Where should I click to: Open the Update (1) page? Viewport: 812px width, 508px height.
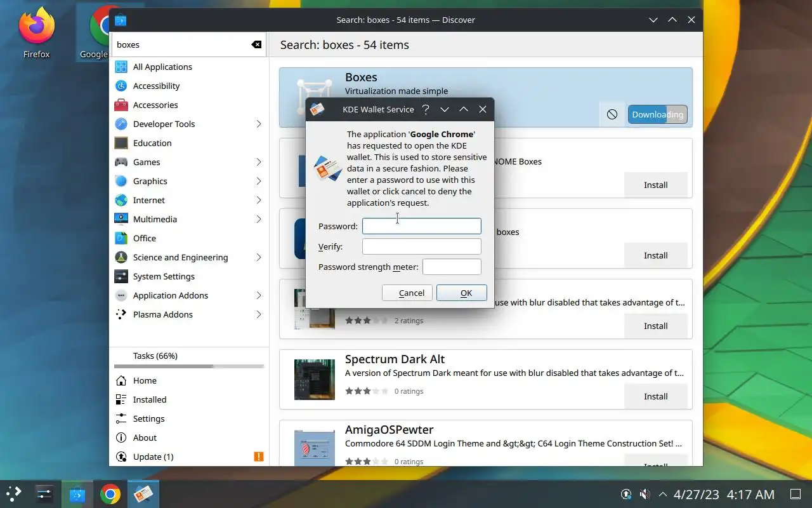(x=189, y=457)
